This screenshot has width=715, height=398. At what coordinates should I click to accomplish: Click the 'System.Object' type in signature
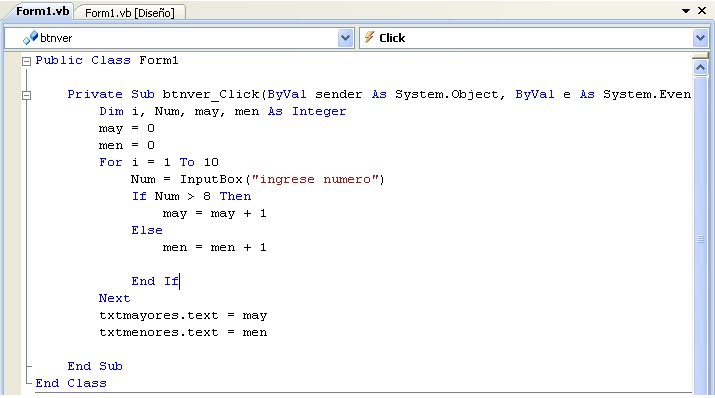coord(447,94)
